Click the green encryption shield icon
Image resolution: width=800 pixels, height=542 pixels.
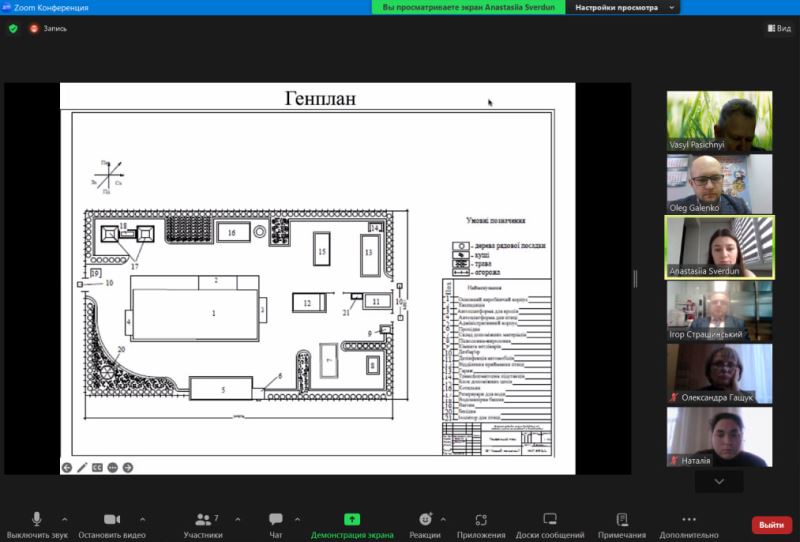coord(13,28)
